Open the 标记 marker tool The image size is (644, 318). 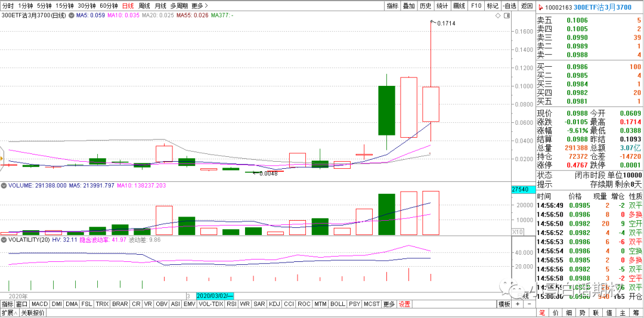point(492,5)
